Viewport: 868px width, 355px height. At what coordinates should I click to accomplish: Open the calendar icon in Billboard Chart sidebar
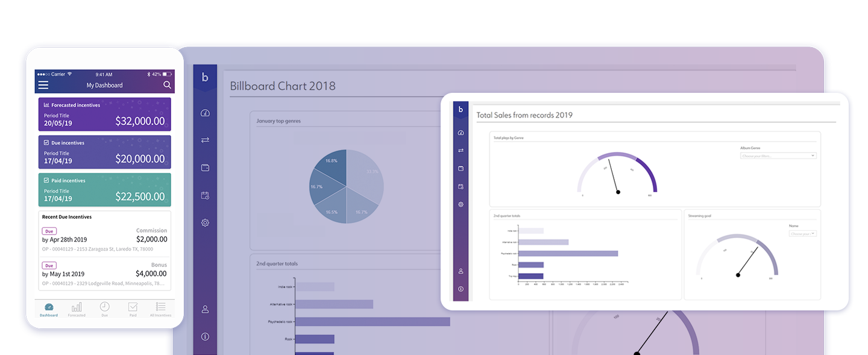point(205,195)
